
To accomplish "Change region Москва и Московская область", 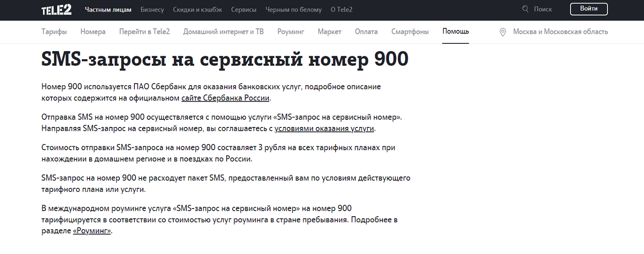I will (x=560, y=32).
